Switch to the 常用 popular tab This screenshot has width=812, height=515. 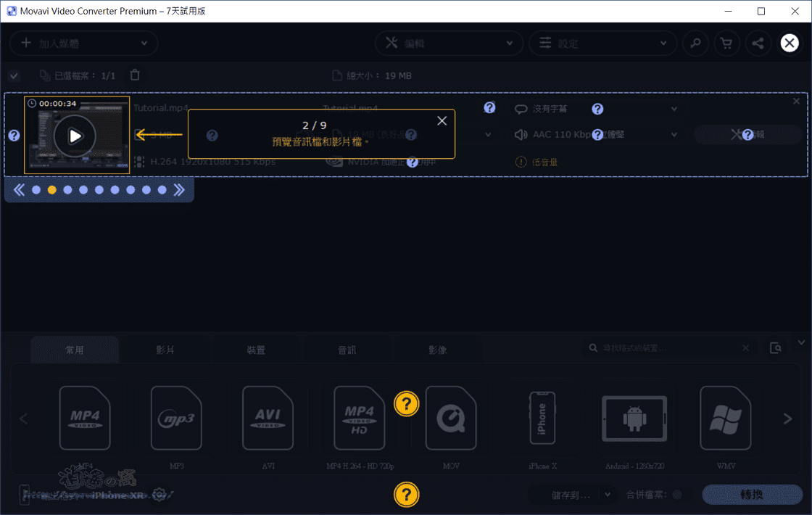click(x=75, y=350)
